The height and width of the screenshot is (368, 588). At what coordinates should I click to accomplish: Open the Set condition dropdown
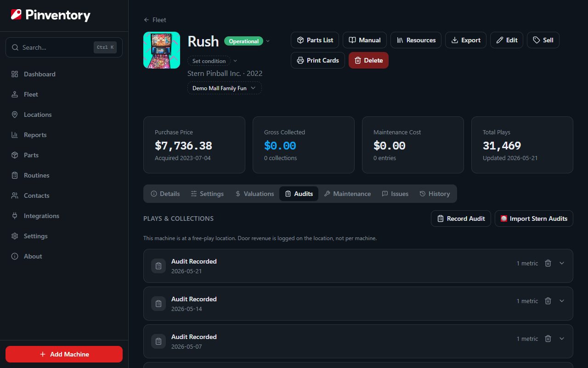213,61
